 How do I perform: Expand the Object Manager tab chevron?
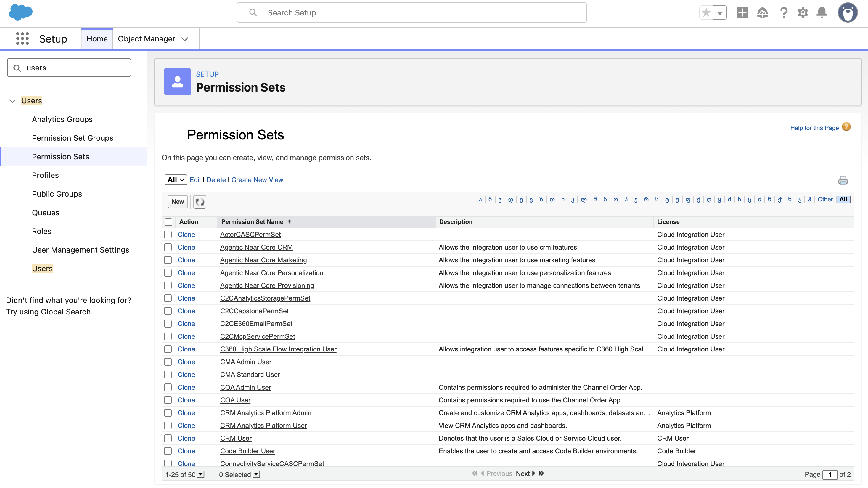point(185,39)
